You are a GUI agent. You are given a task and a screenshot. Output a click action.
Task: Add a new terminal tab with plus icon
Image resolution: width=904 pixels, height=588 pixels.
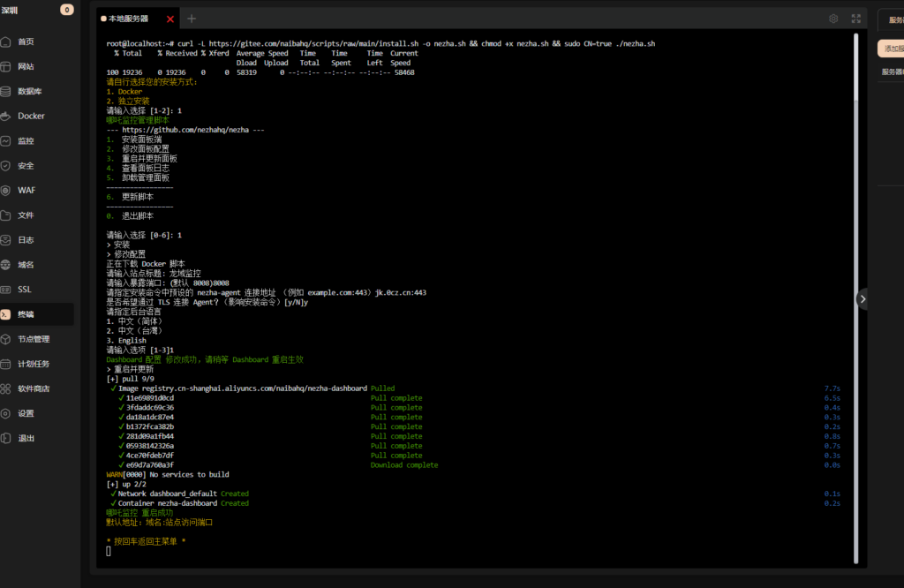[x=192, y=19]
